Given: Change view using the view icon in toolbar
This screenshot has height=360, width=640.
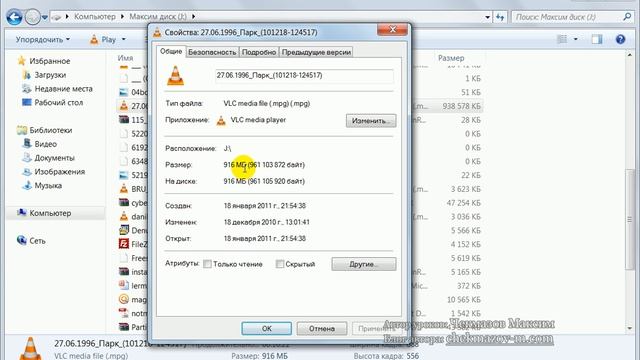Looking at the screenshot, I should point(562,39).
